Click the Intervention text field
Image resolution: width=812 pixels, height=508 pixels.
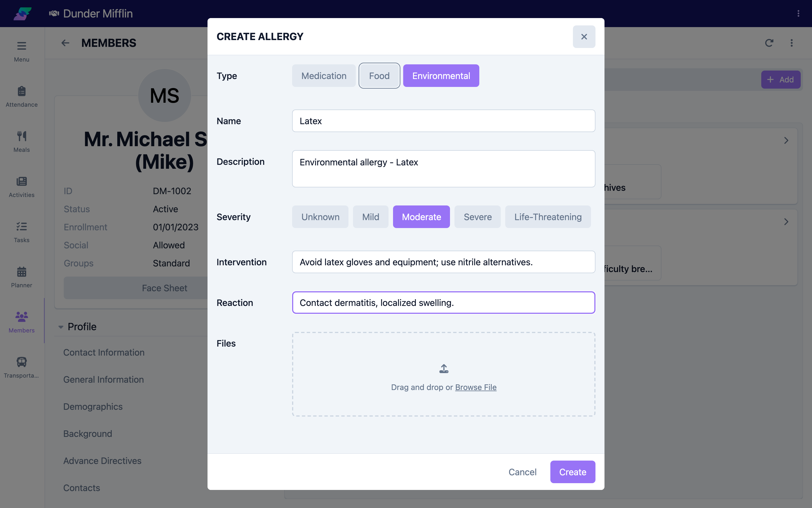tap(443, 262)
